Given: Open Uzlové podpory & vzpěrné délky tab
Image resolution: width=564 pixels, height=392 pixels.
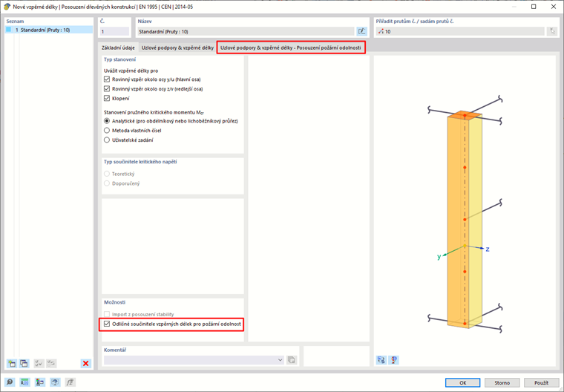Looking at the screenshot, I should pos(177,48).
